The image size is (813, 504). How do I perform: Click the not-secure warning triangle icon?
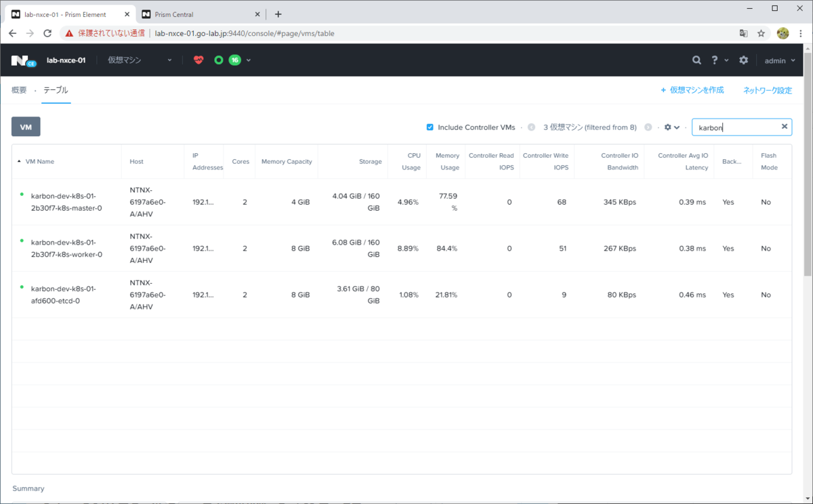click(70, 33)
